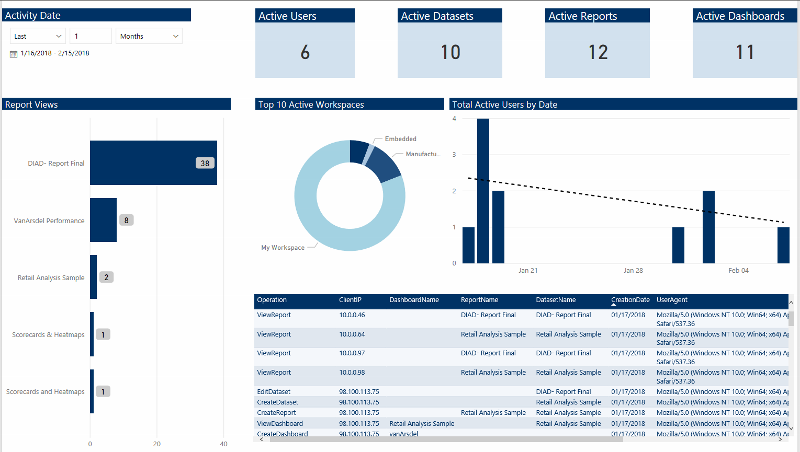Click the calendar icon beside the date range
Image resolution: width=800 pixels, height=452 pixels.
click(14, 53)
